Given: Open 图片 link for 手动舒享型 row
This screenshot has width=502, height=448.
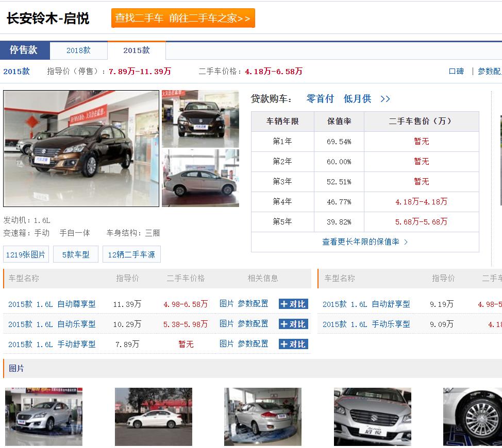Looking at the screenshot, I should tap(226, 344).
